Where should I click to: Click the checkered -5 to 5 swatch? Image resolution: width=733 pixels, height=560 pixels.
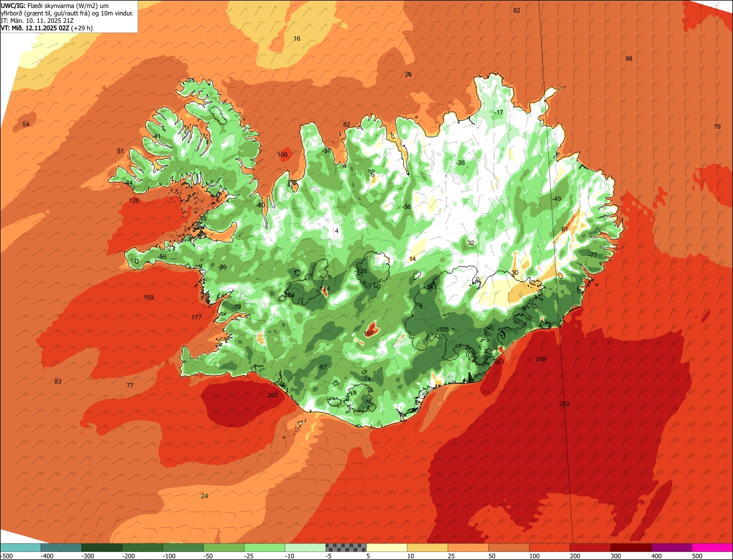coord(346,547)
